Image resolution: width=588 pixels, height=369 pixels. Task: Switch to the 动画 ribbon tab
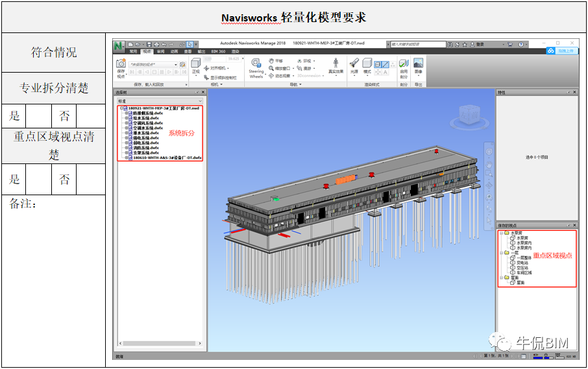tap(175, 51)
